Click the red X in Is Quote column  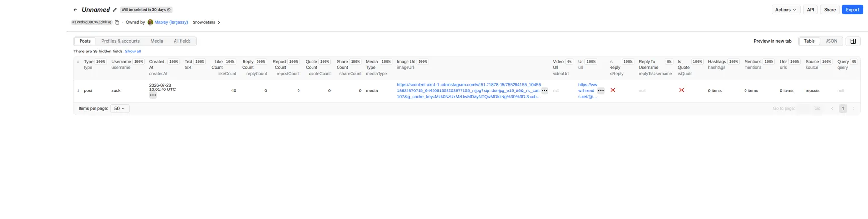pos(681,90)
